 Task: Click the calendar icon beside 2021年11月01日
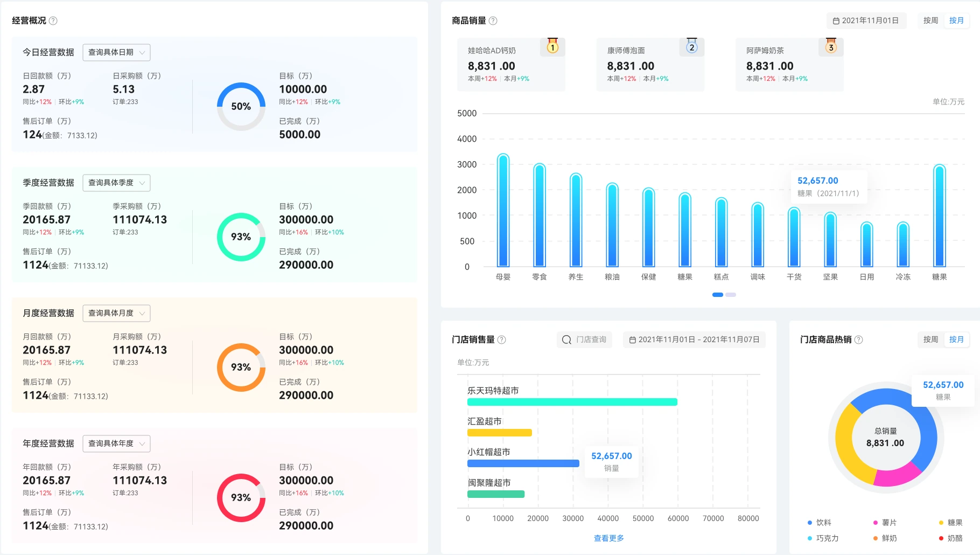coord(836,21)
